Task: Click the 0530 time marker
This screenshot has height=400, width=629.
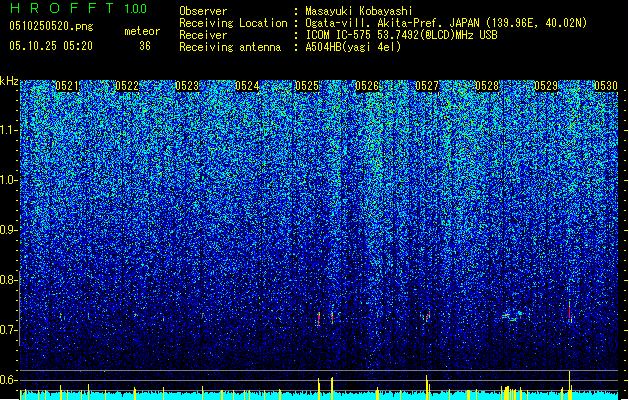Action: [606, 86]
